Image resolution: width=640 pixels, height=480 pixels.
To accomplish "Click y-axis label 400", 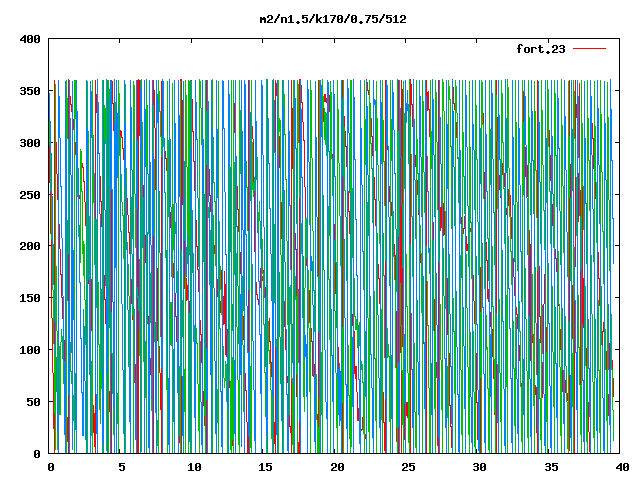I will pyautogui.click(x=30, y=39).
